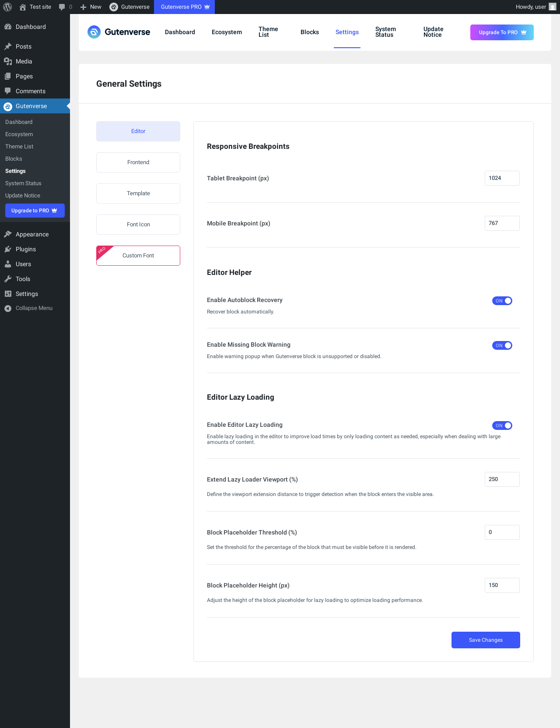The width and height of the screenshot is (560, 728).
Task: Click Upgrade to PRO in sidebar
Action: pyautogui.click(x=35, y=211)
